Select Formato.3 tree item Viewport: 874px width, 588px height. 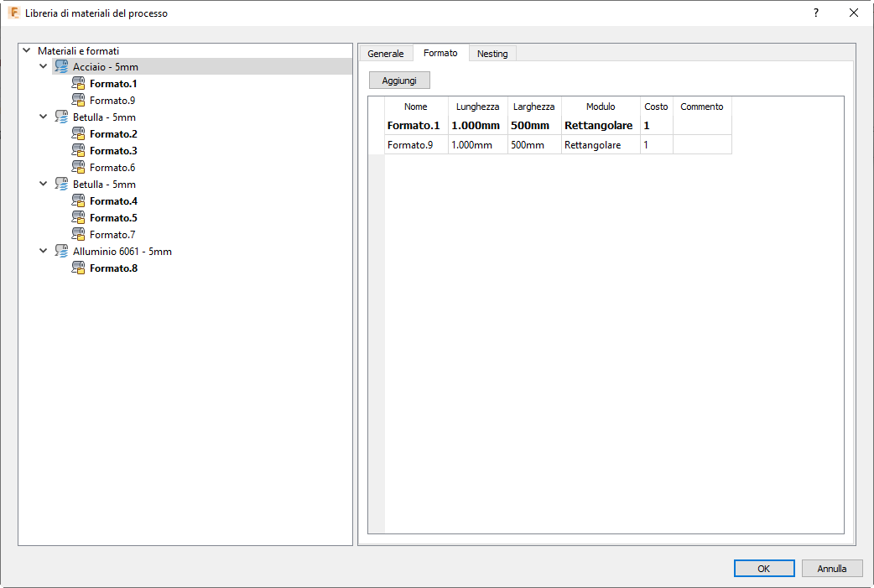(x=113, y=150)
